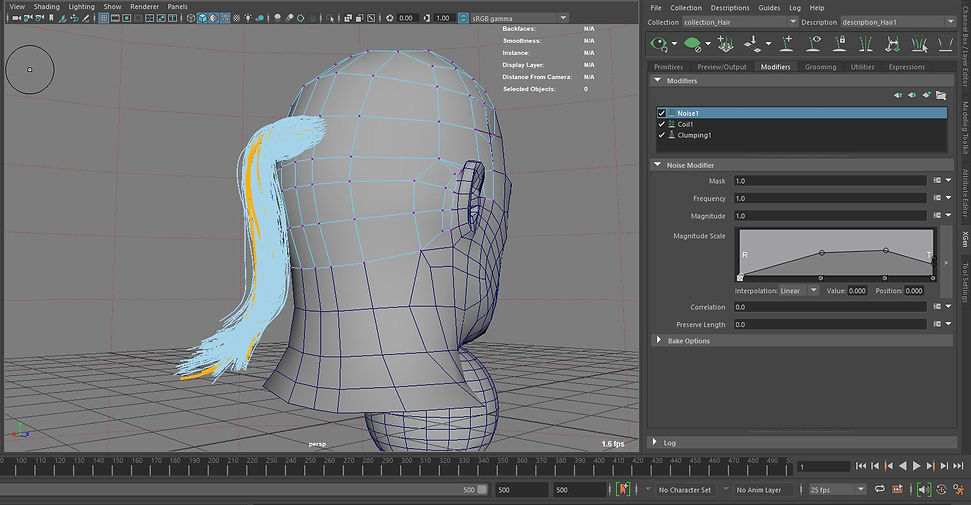Collapse the Modifiers section
Screen dimensions: 971x505
[x=658, y=81]
